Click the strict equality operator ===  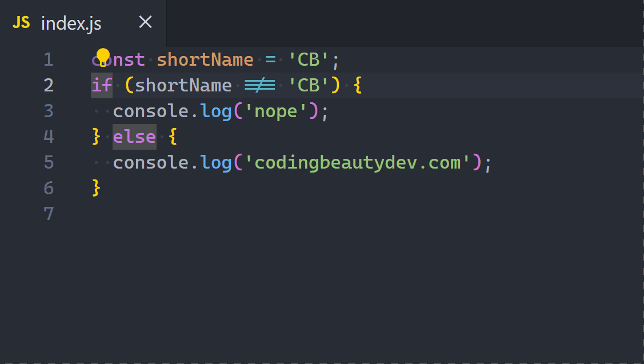coord(260,85)
